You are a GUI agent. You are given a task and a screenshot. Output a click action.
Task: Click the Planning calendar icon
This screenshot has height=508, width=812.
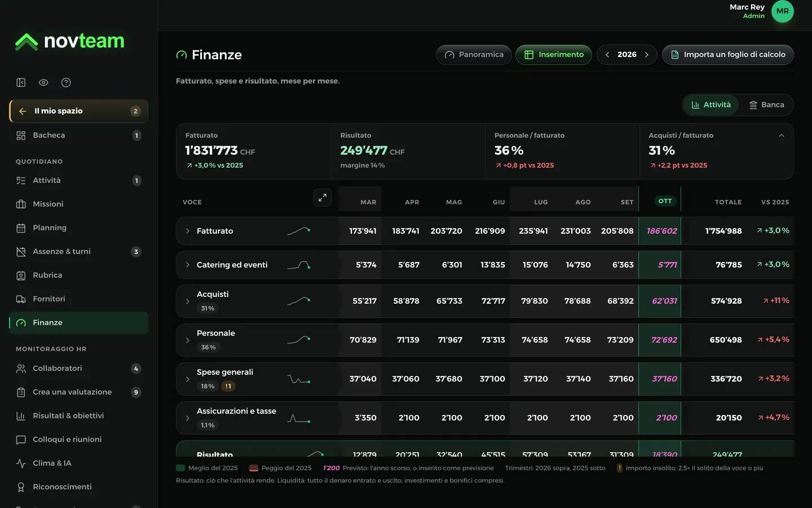[21, 228]
